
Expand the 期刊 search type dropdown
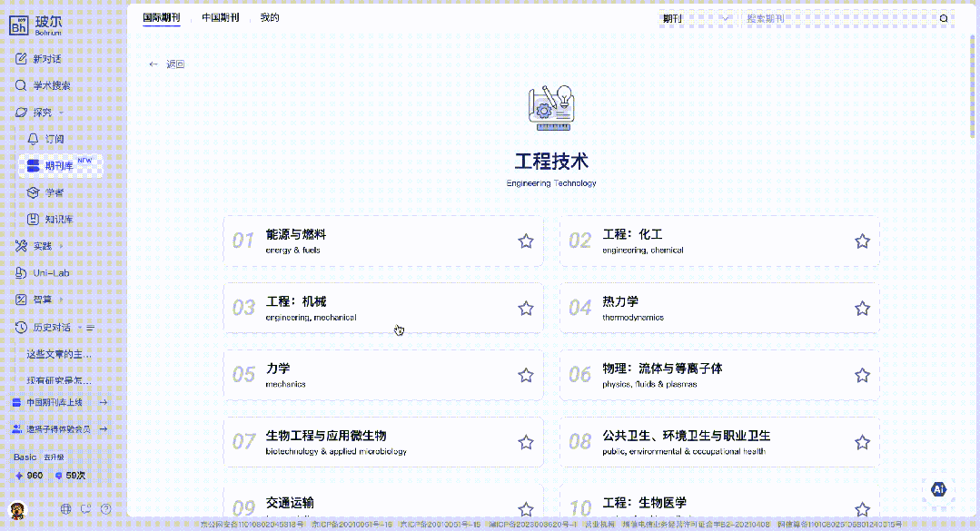point(697,18)
